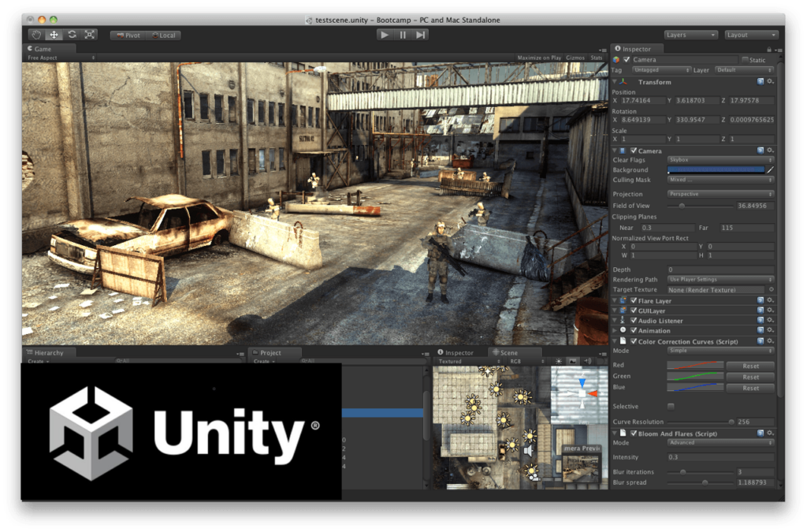Toggle the Pivot handle mode
The width and height of the screenshot is (807, 532).
click(x=128, y=35)
